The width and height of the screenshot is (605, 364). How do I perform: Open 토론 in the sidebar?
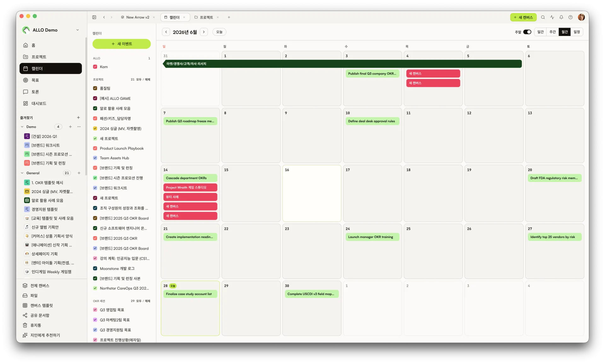click(x=50, y=92)
